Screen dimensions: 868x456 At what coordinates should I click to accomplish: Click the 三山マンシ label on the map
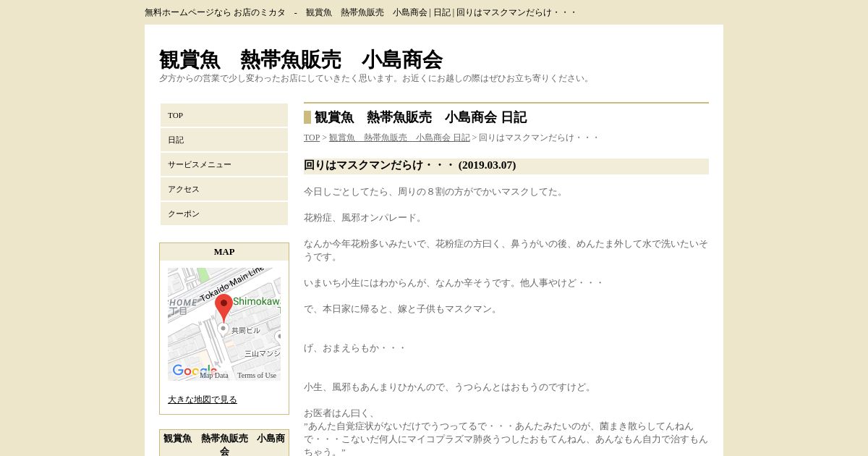(x=262, y=354)
